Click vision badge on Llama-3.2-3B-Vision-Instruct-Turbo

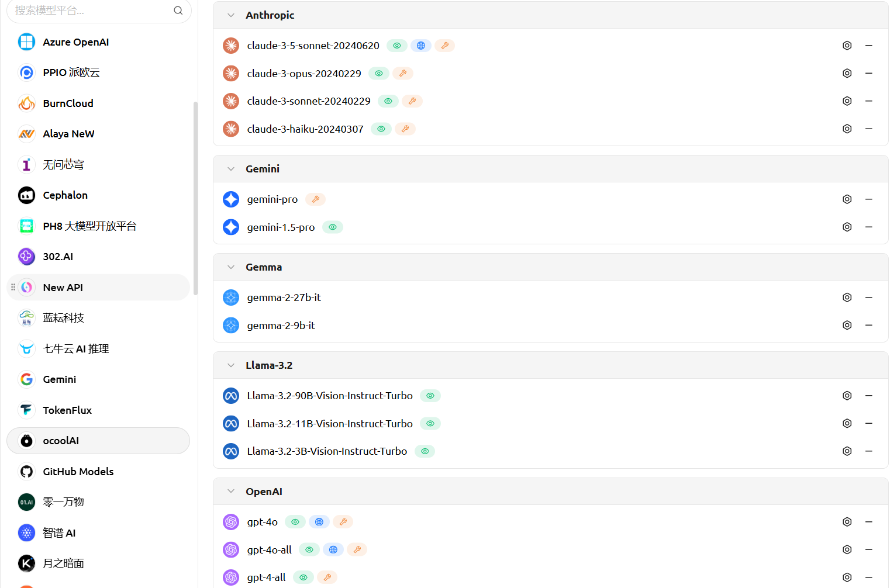coord(425,451)
